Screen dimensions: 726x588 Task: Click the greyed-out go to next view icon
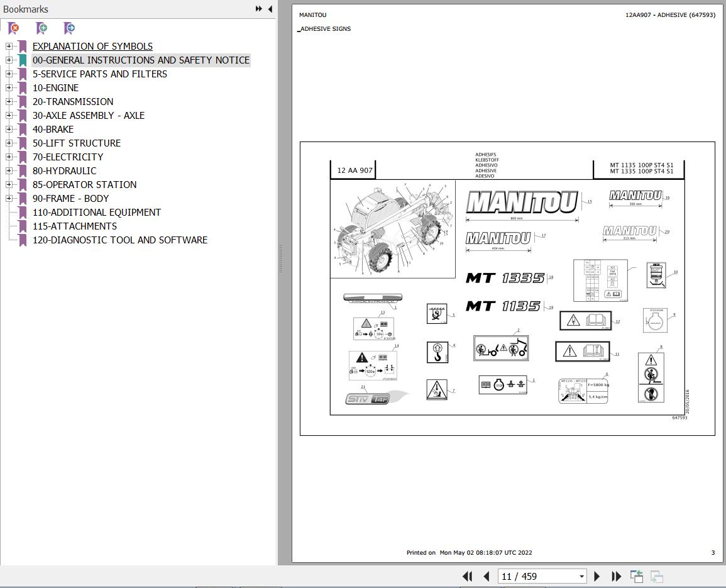[657, 577]
